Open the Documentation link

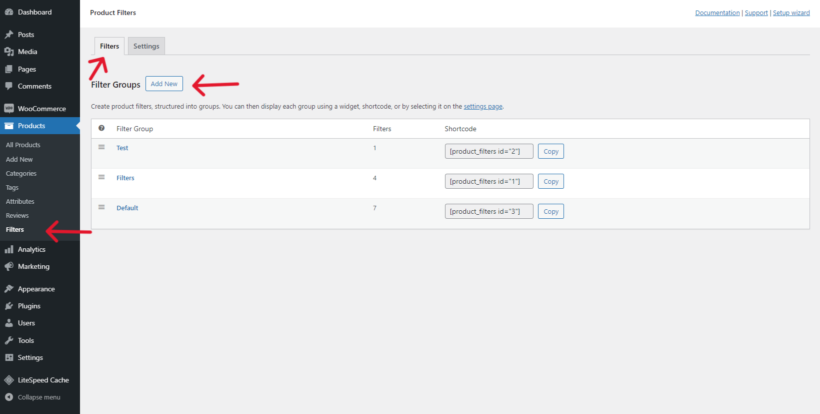coord(717,13)
